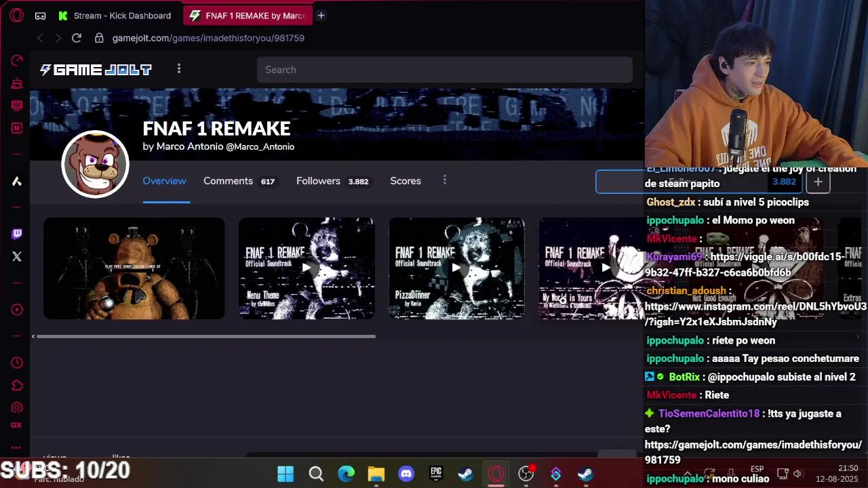This screenshot has width=868, height=488.
Task: Open the Game Jolt three-dot menu beside the logo
Action: [x=179, y=68]
